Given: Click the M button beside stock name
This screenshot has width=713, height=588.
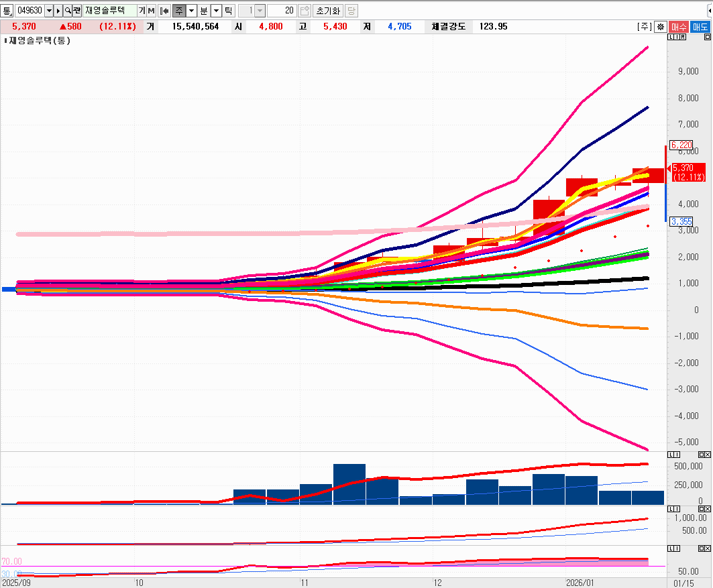Looking at the screenshot, I should (151, 11).
